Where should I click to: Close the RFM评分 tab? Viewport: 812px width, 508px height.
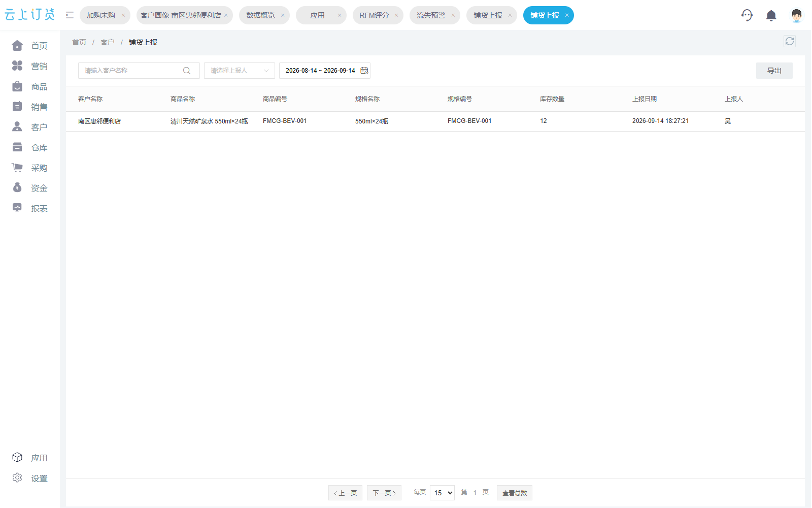click(x=396, y=15)
